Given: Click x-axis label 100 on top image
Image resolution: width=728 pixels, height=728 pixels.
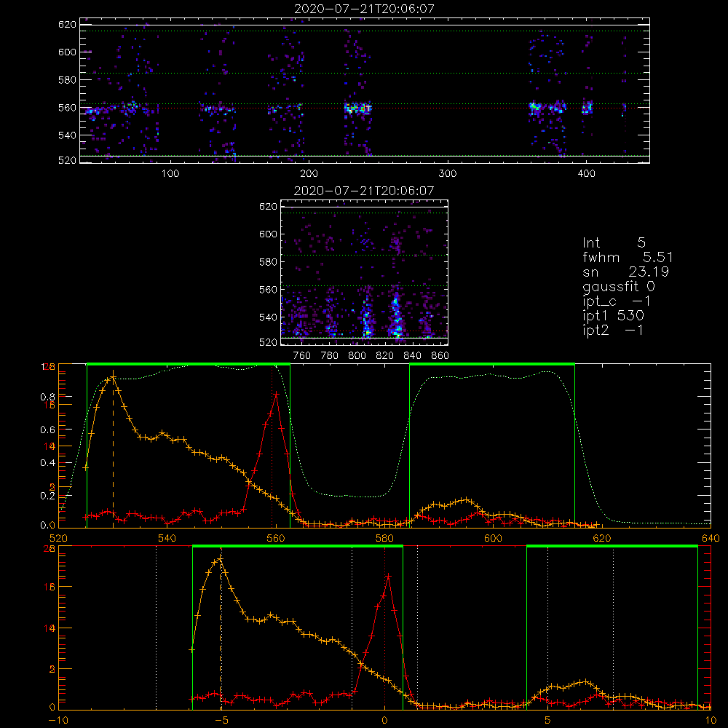Looking at the screenshot, I should pos(170,174).
